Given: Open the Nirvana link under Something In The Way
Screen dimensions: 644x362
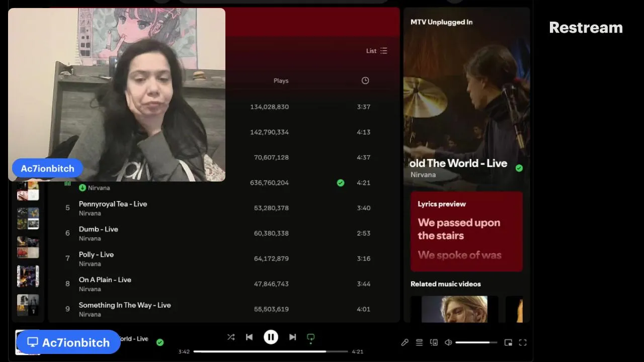Looking at the screenshot, I should pos(90,314).
